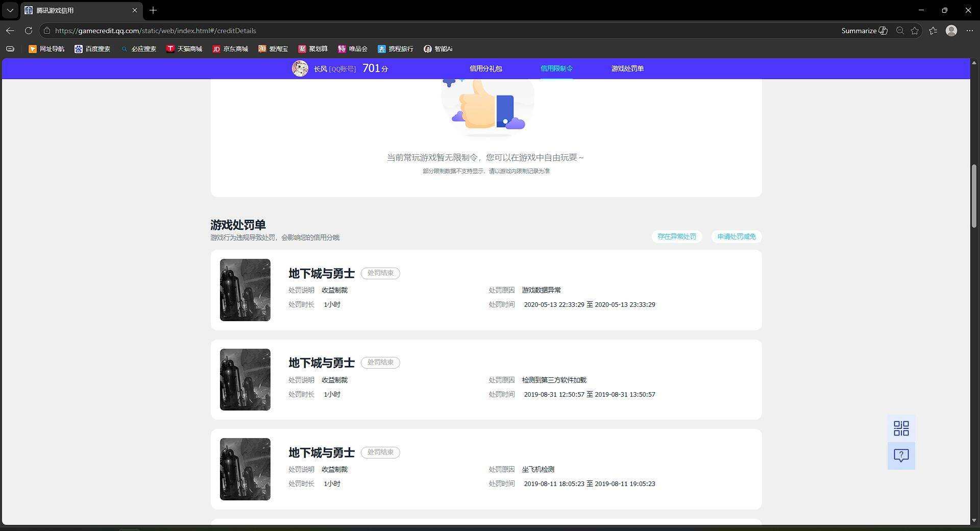Screen dimensions: 980x531
Task: Click 申请处罚减免 button
Action: click(x=737, y=236)
